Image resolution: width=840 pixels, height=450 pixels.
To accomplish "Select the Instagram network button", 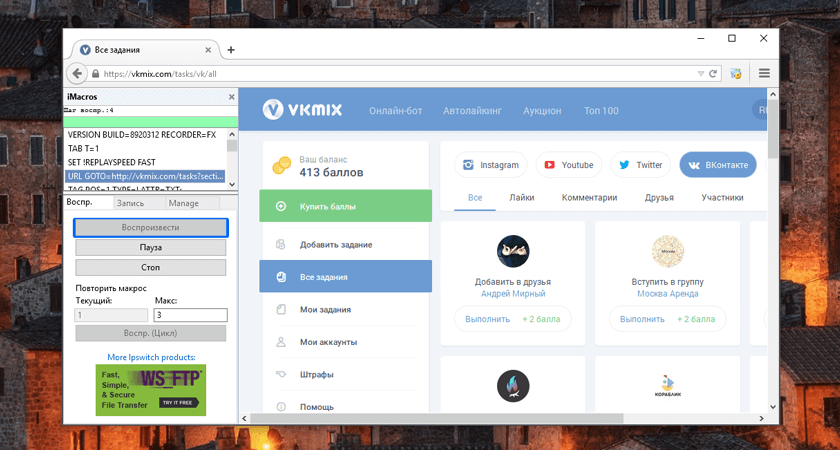I will pyautogui.click(x=491, y=164).
